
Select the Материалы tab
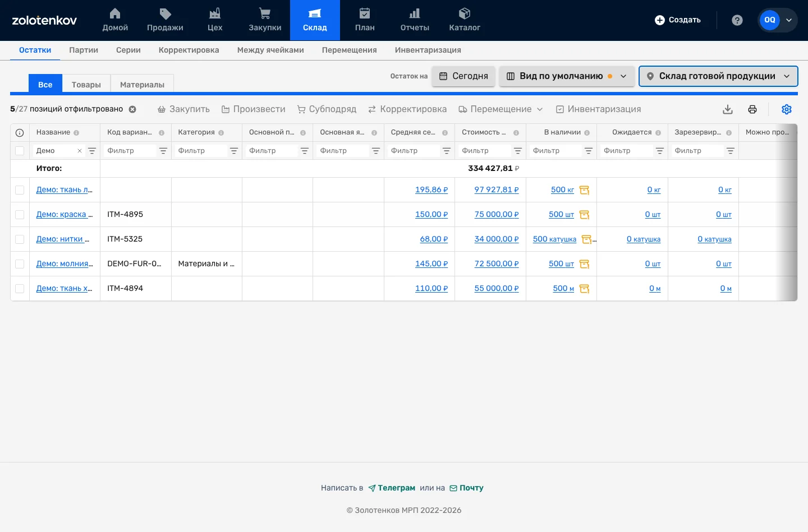(x=142, y=85)
